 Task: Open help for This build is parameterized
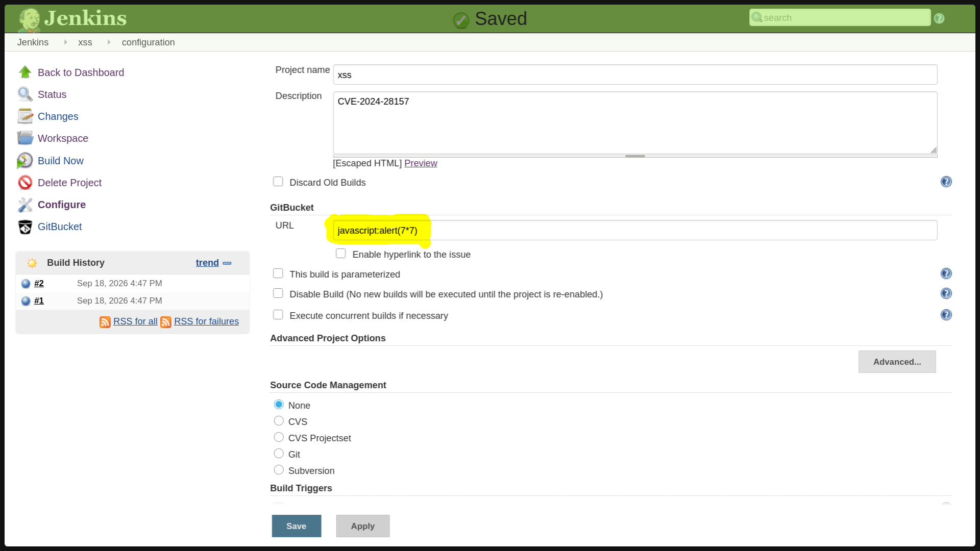point(946,273)
